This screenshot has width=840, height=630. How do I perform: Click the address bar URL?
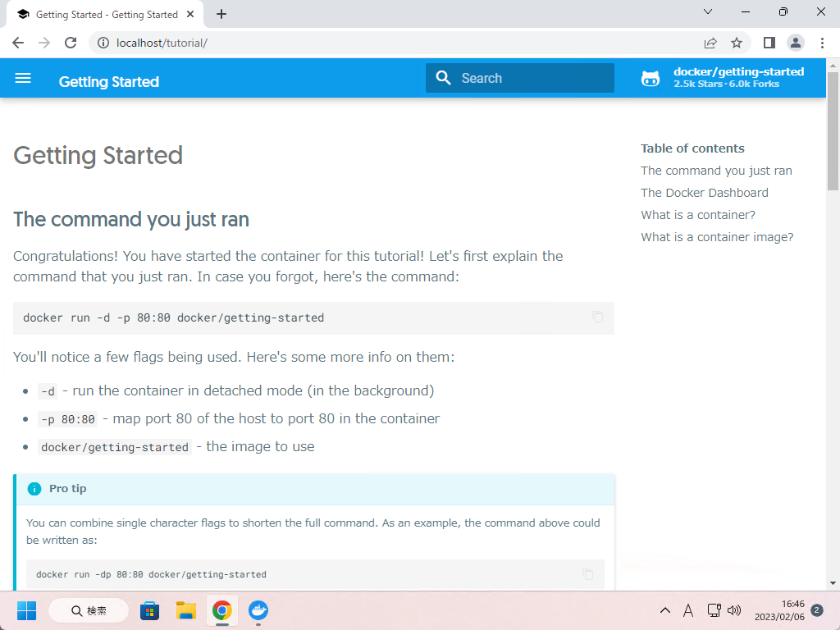[162, 43]
